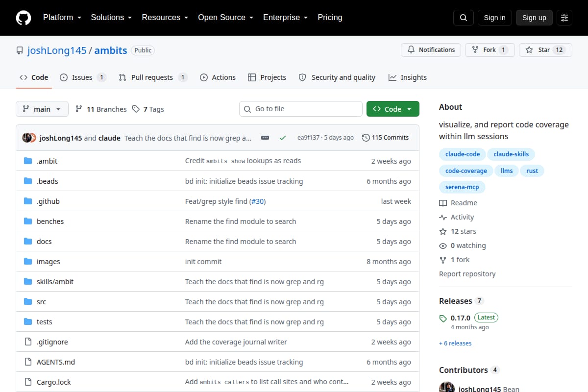The height and width of the screenshot is (392, 588).
Task: Expand the Open Source menu
Action: [226, 18]
